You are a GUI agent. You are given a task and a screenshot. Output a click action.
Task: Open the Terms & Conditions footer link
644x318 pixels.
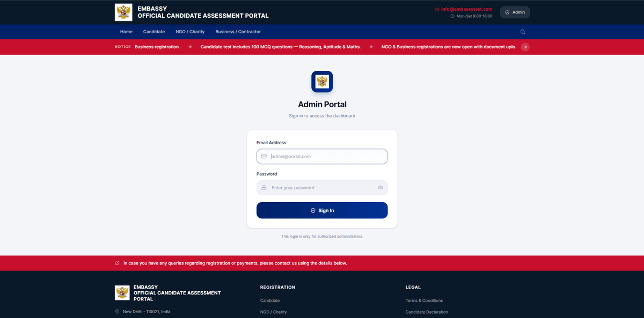tap(424, 301)
